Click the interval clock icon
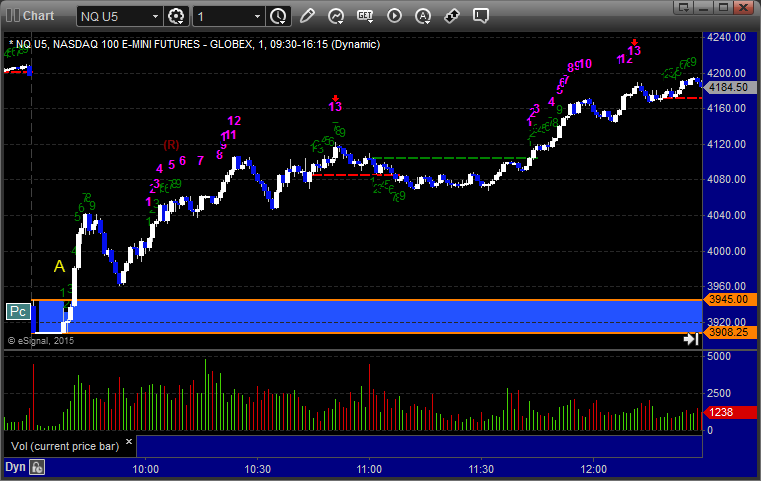 pos(278,16)
